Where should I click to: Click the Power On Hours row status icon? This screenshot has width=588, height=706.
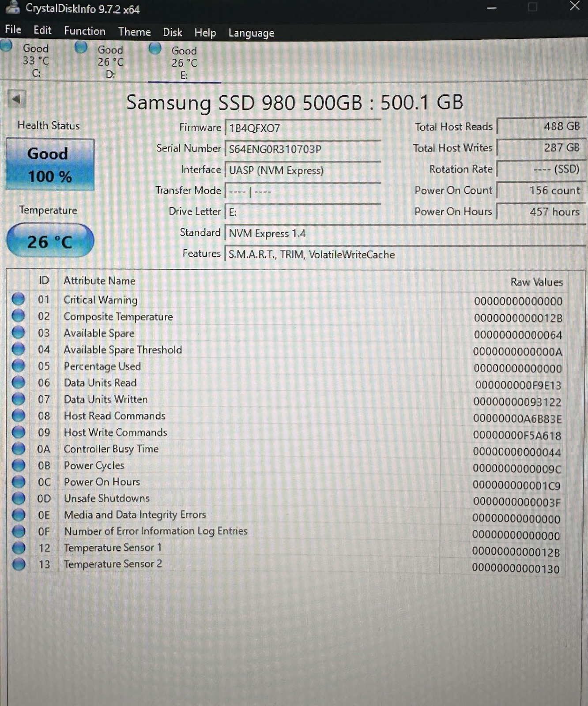click(18, 481)
